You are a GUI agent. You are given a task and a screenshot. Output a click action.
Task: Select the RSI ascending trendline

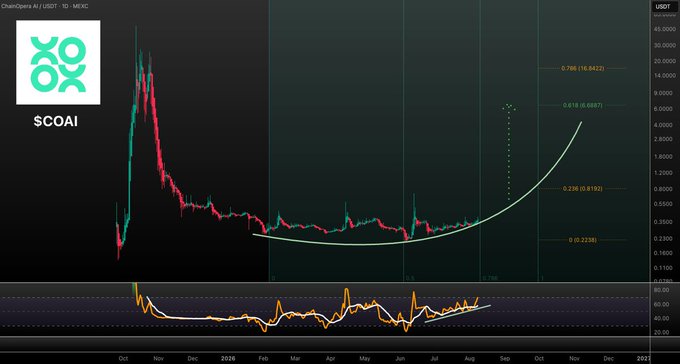pos(458,314)
